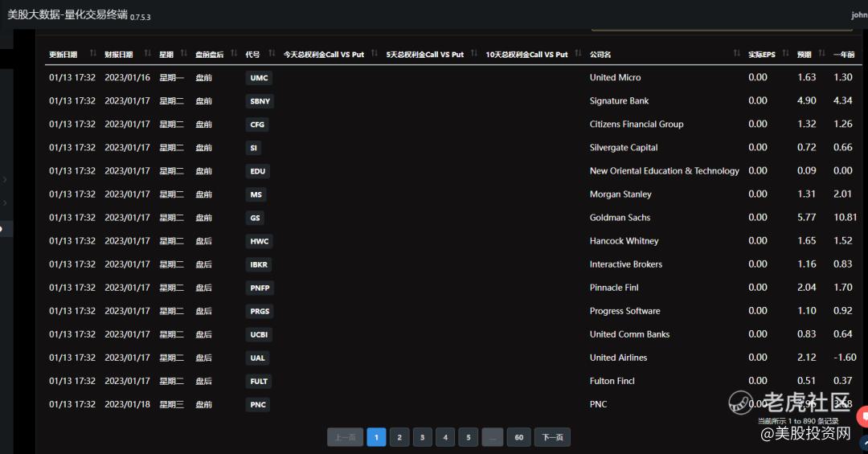The height and width of the screenshot is (454, 868).
Task: Go to page 2
Action: coord(399,437)
